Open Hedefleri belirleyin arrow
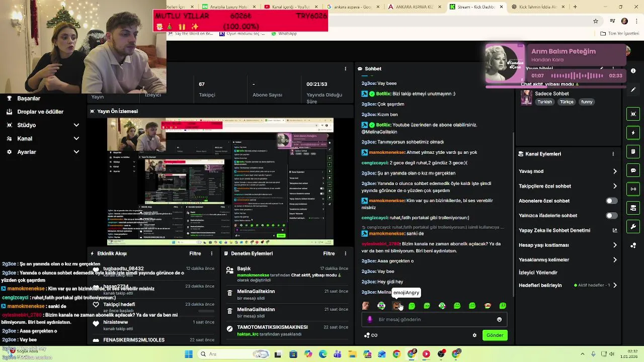 (615, 285)
